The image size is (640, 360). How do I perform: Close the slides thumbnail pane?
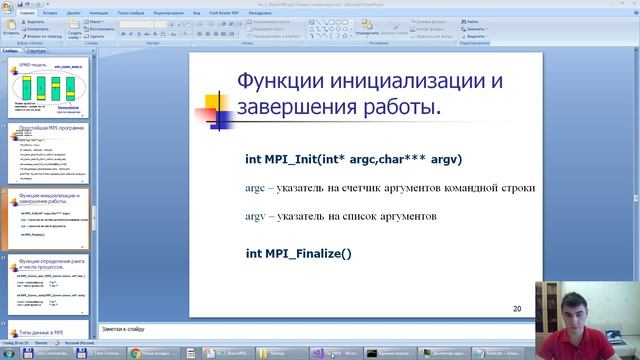[93, 51]
